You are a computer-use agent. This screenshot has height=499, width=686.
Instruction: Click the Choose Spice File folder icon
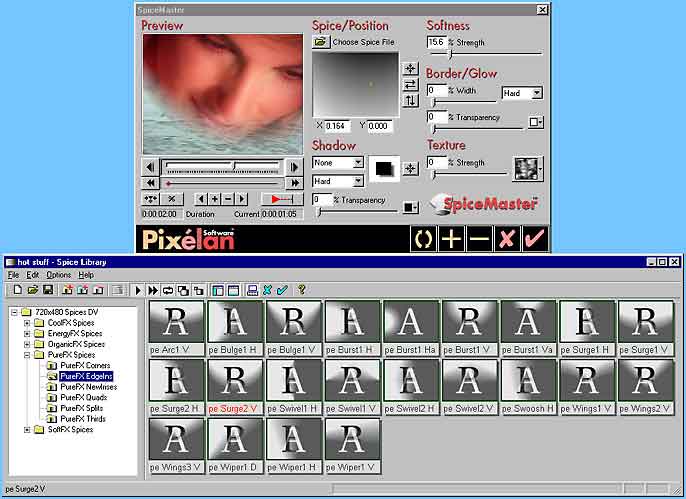tap(321, 42)
